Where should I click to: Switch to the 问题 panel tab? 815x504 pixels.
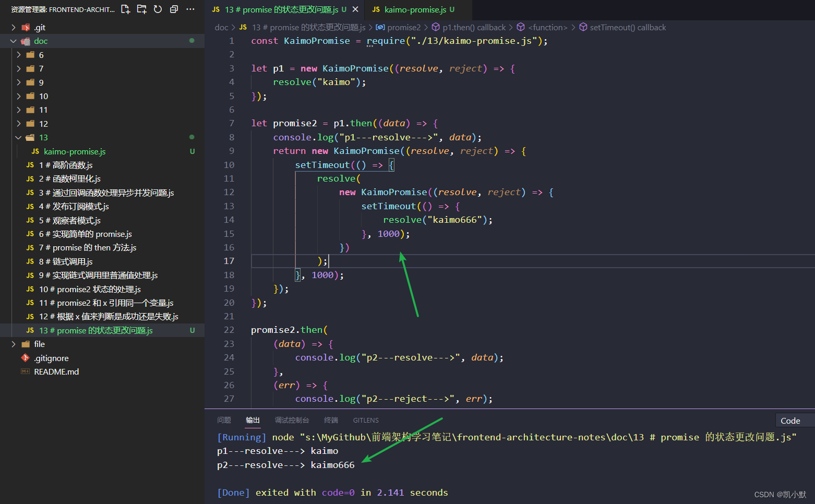click(x=224, y=420)
